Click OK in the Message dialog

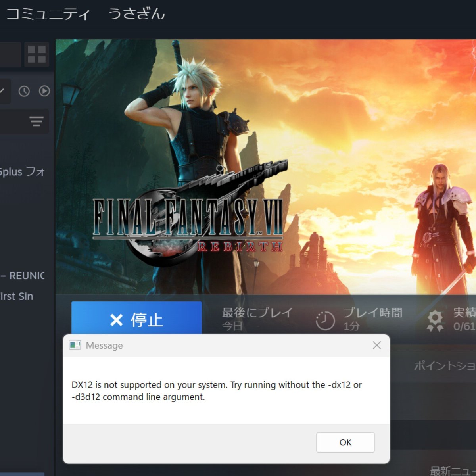tap(345, 442)
